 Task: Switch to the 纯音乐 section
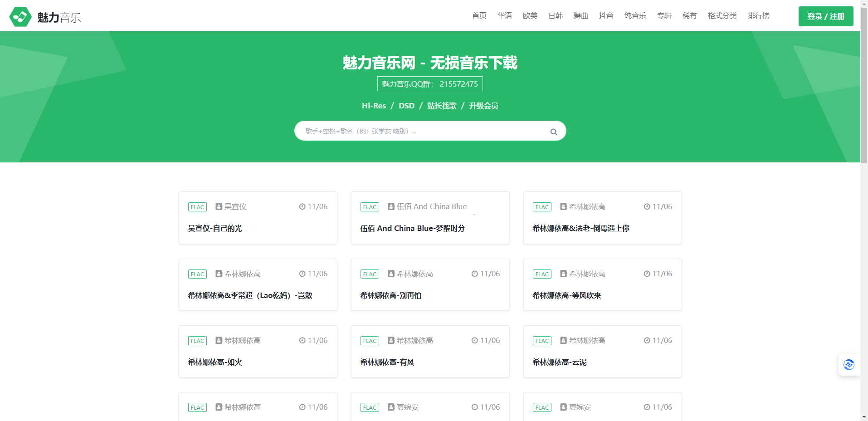coord(634,15)
